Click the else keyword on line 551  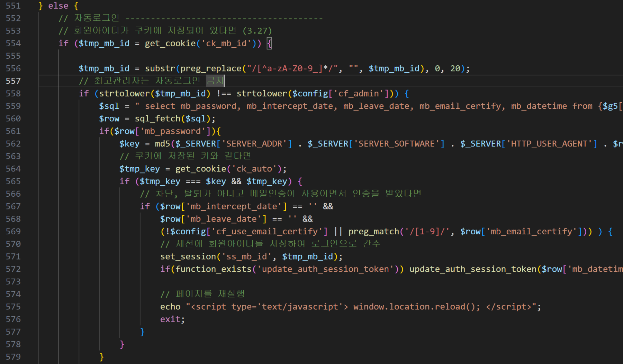pyautogui.click(x=58, y=6)
